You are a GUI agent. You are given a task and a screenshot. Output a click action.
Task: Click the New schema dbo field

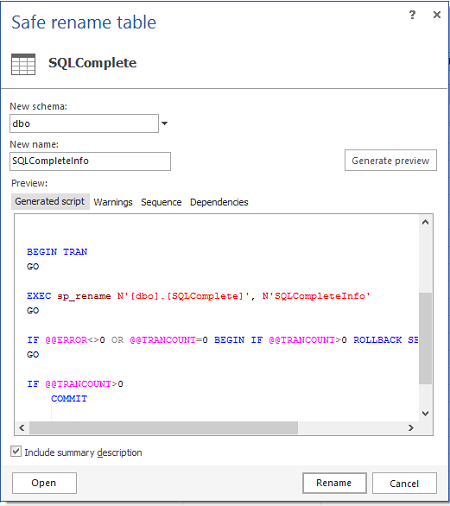coord(84,124)
